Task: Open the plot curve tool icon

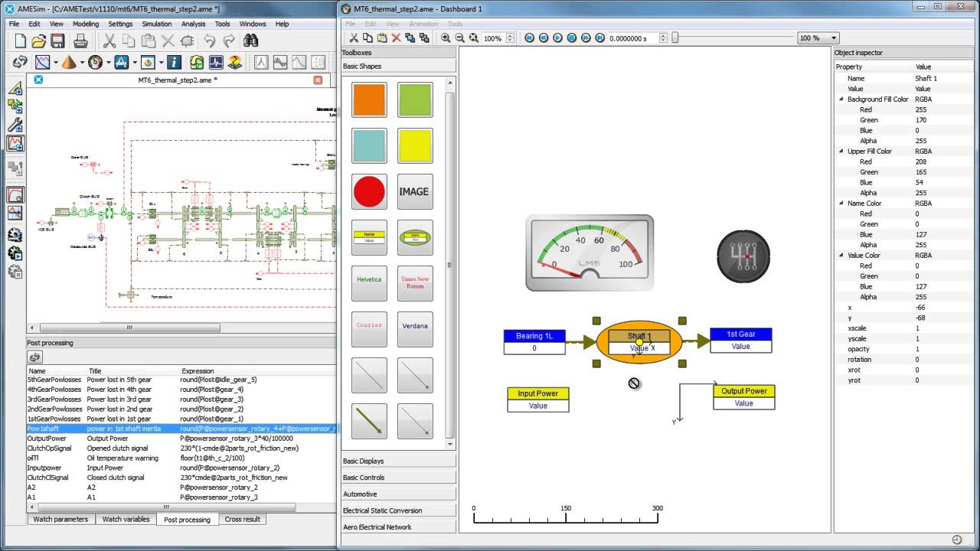Action: pos(43,63)
